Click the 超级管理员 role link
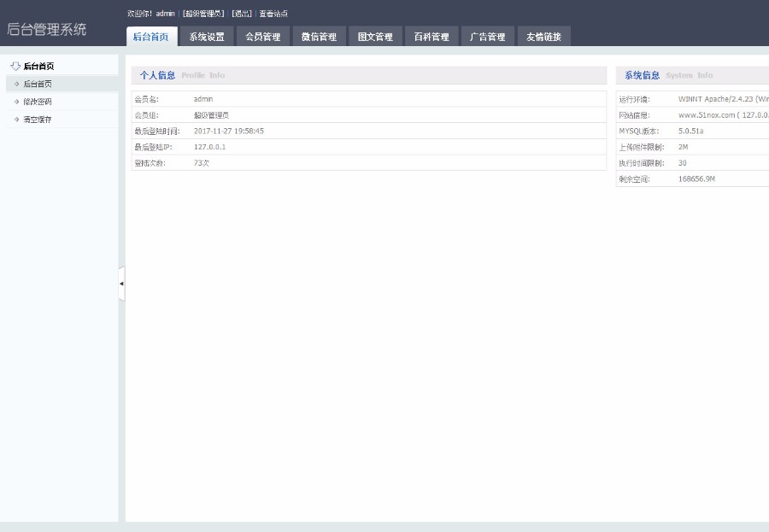 [200, 12]
